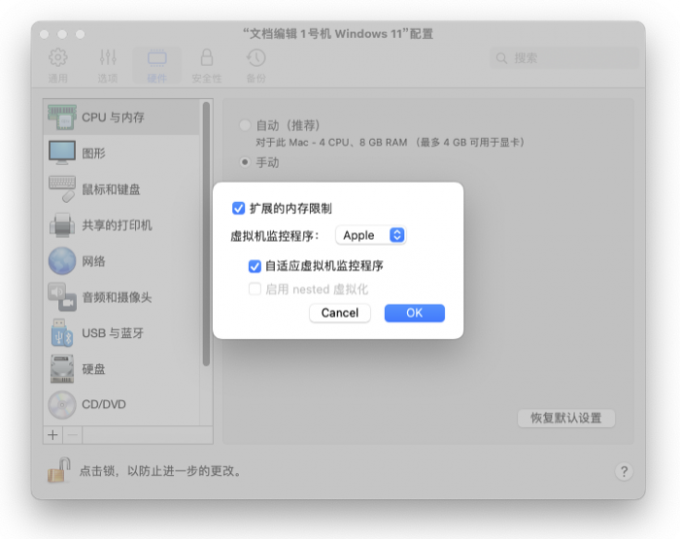Click the 点击锁，以防止进一步的更改 text
The image size is (680, 539).
point(160,471)
